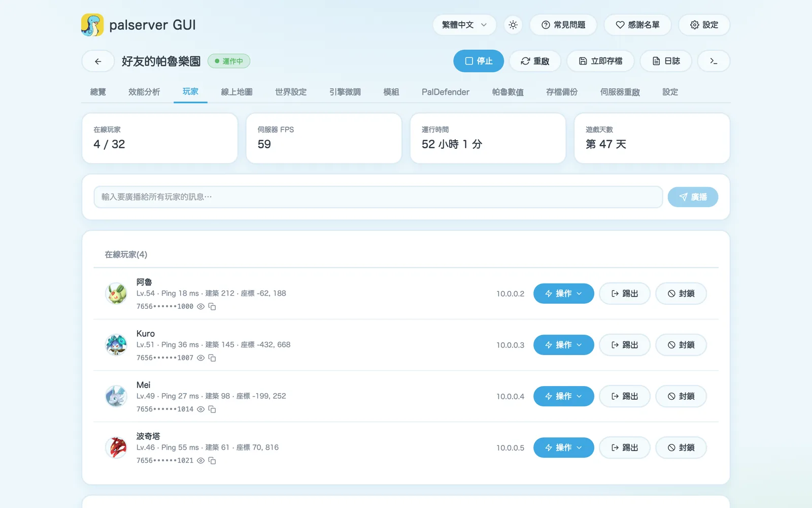Click Mei's player avatar

pos(116,396)
